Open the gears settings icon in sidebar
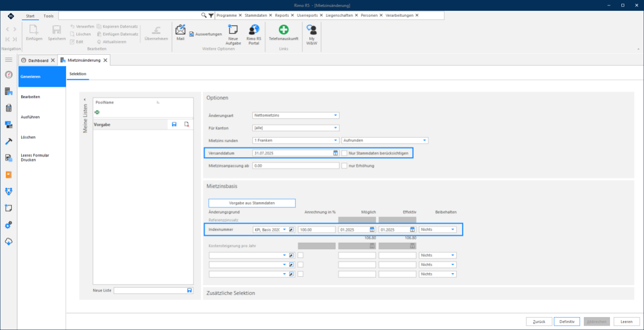The width and height of the screenshot is (644, 330). click(x=8, y=225)
